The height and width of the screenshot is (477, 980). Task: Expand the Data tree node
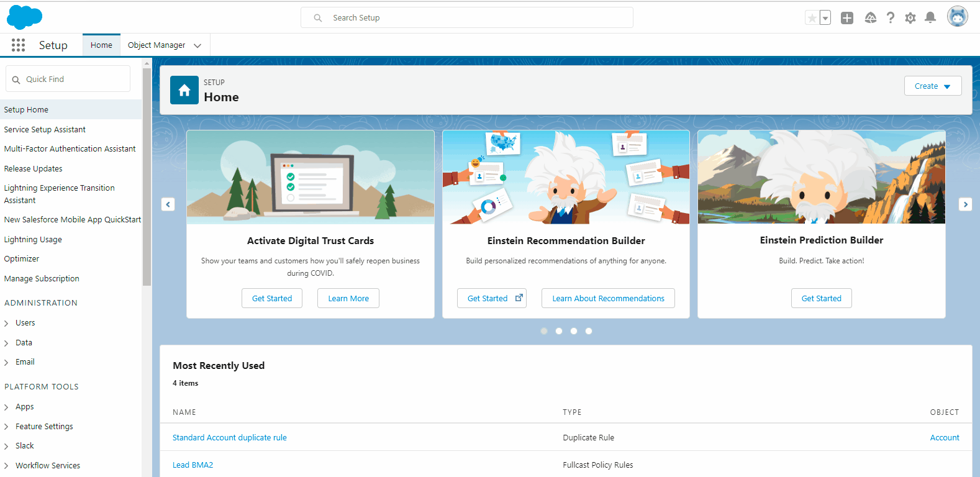tap(7, 343)
